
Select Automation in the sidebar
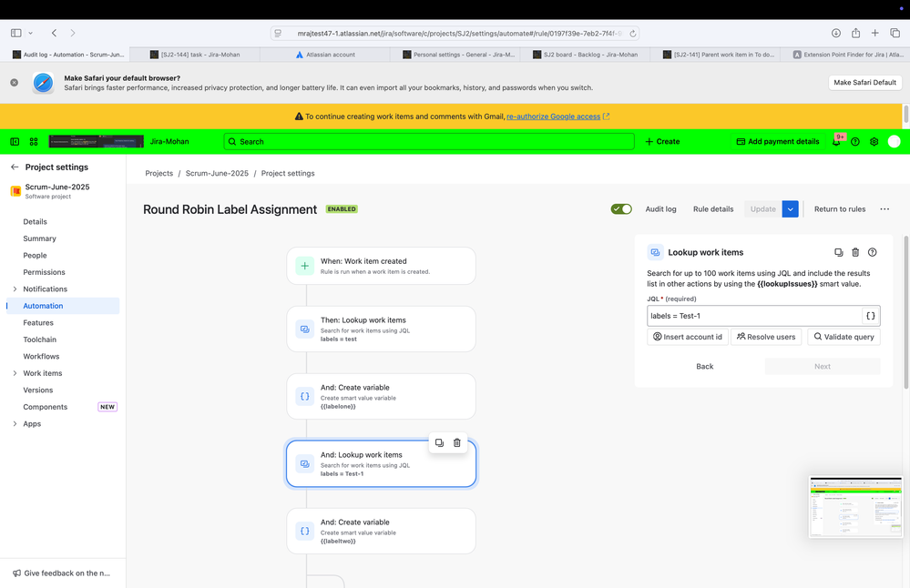[63, 306]
